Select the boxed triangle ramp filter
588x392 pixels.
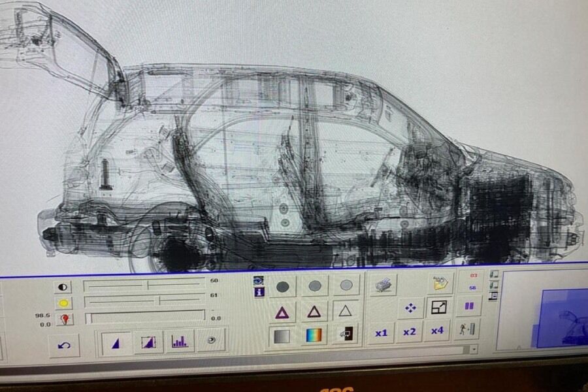(148, 342)
